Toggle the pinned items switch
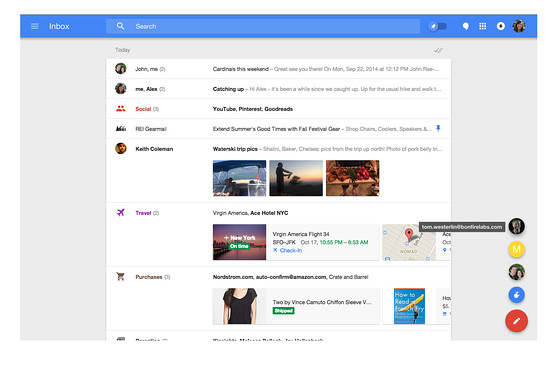 point(437,26)
